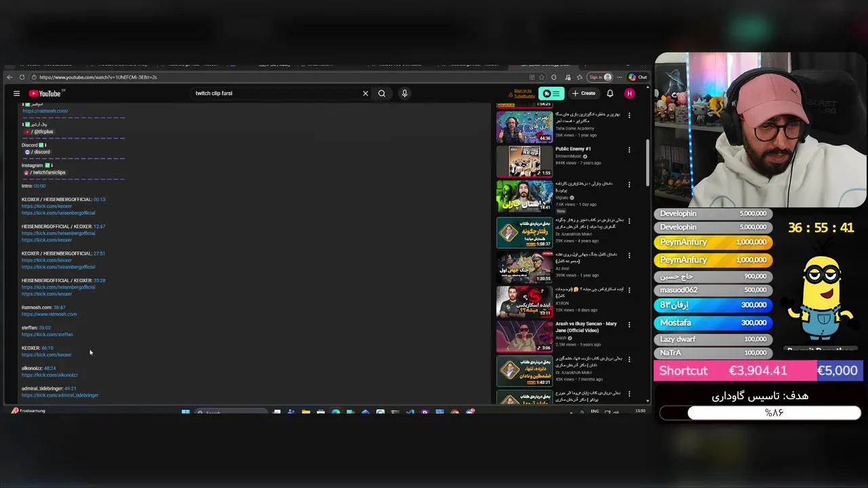Click the Lazy dwarf 100,000 donor row
The height and width of the screenshot is (488, 868).
click(x=713, y=339)
